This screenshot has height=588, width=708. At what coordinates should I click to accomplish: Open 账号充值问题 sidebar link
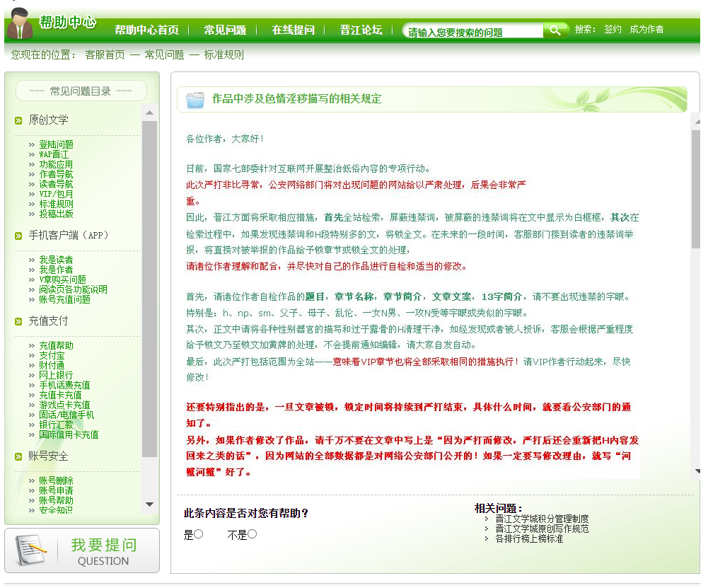[x=64, y=300]
